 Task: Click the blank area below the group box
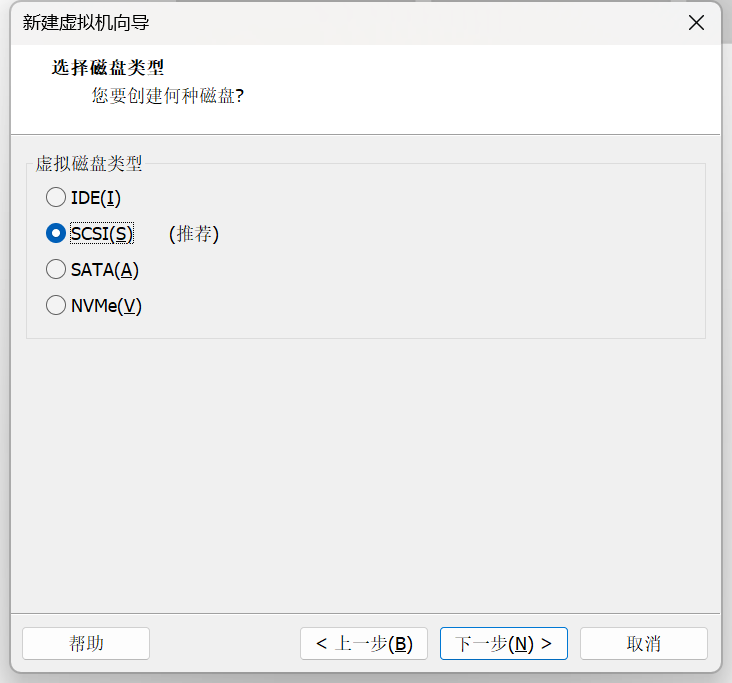(366, 472)
